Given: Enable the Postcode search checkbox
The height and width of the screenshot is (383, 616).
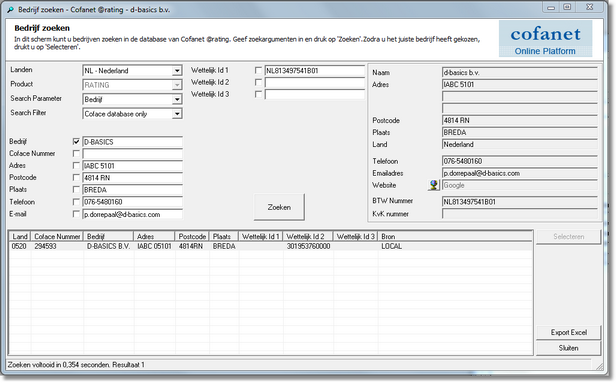Looking at the screenshot, I should (x=76, y=178).
